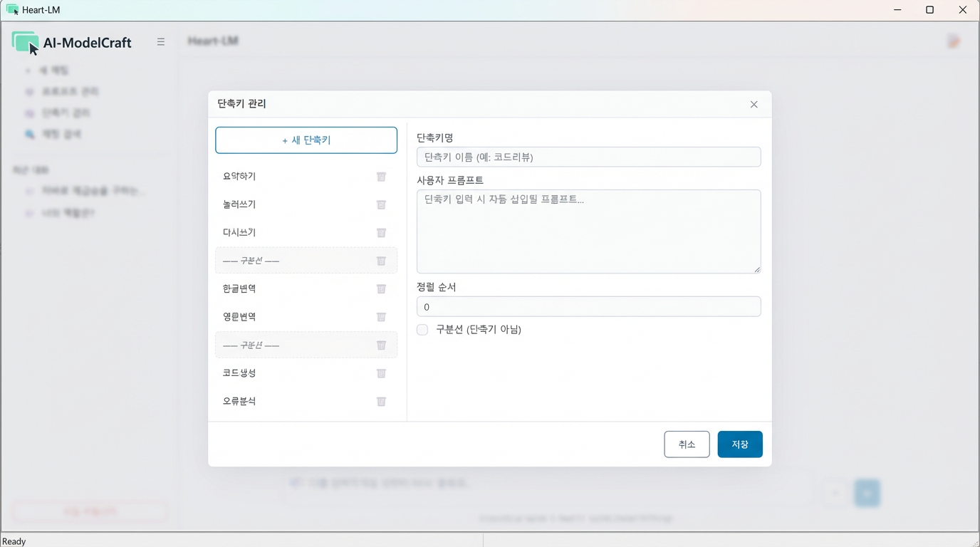
Task: Delete the 요약하기 shortcut via trash icon
Action: coord(381,177)
